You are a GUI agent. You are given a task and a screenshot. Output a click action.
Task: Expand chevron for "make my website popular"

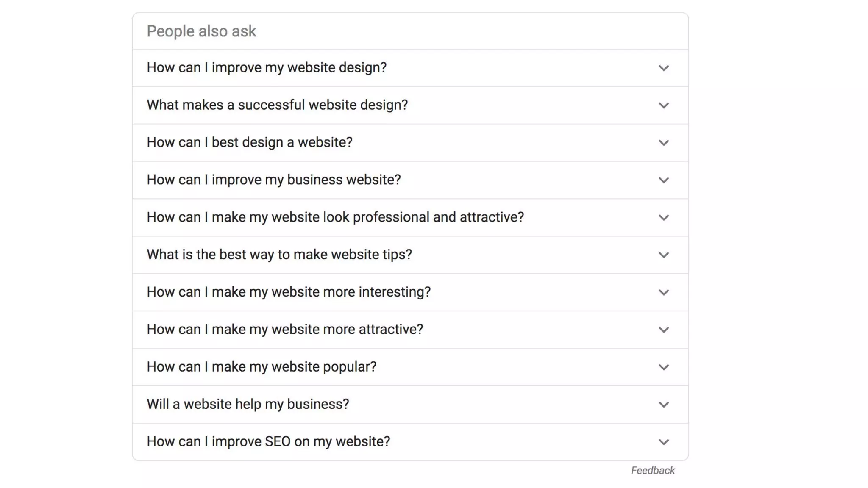(x=663, y=367)
